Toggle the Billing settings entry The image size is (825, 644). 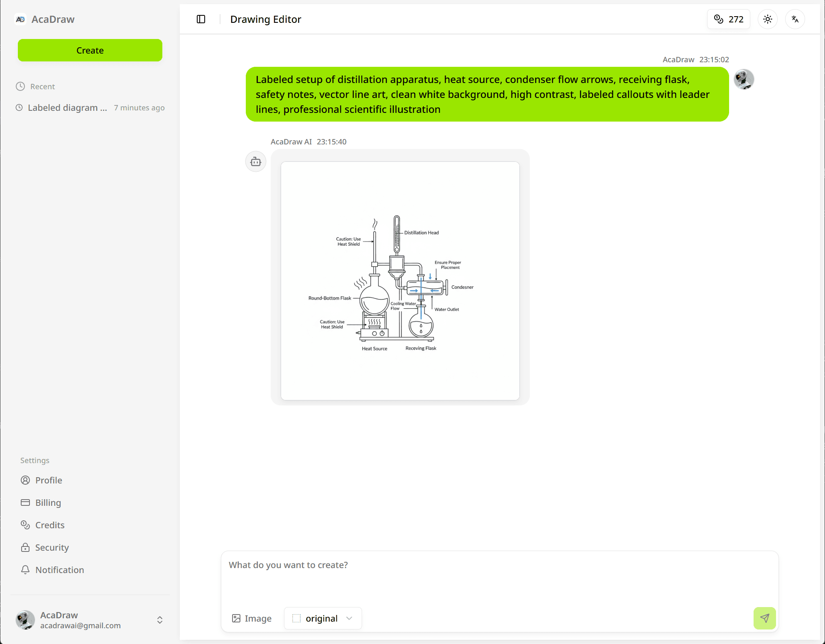[x=25, y=503]
